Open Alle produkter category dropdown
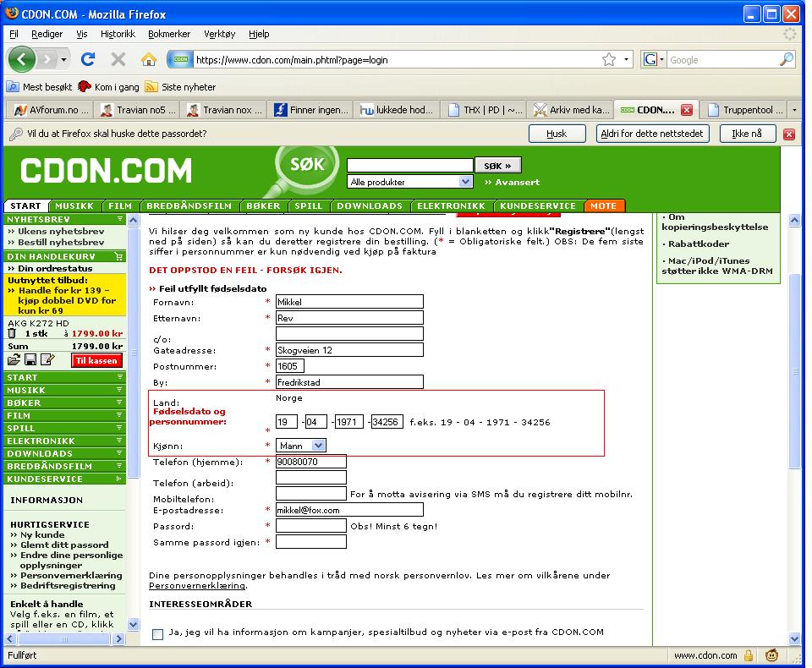This screenshot has height=668, width=812. click(409, 182)
